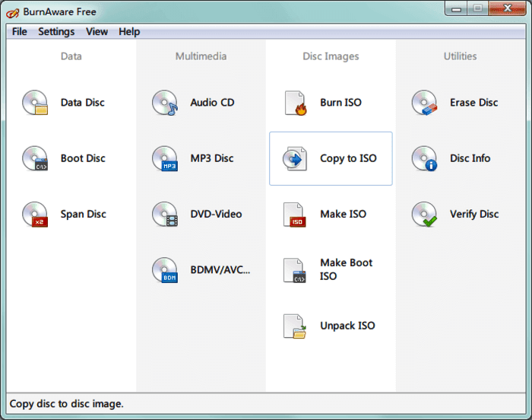This screenshot has width=532, height=420.
Task: Select the DVD-Video label
Action: (x=216, y=214)
